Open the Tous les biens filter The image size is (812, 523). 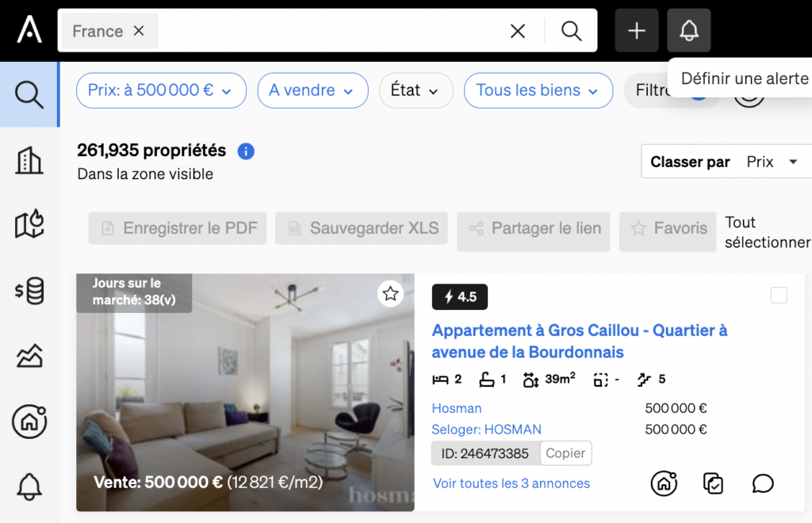click(538, 90)
